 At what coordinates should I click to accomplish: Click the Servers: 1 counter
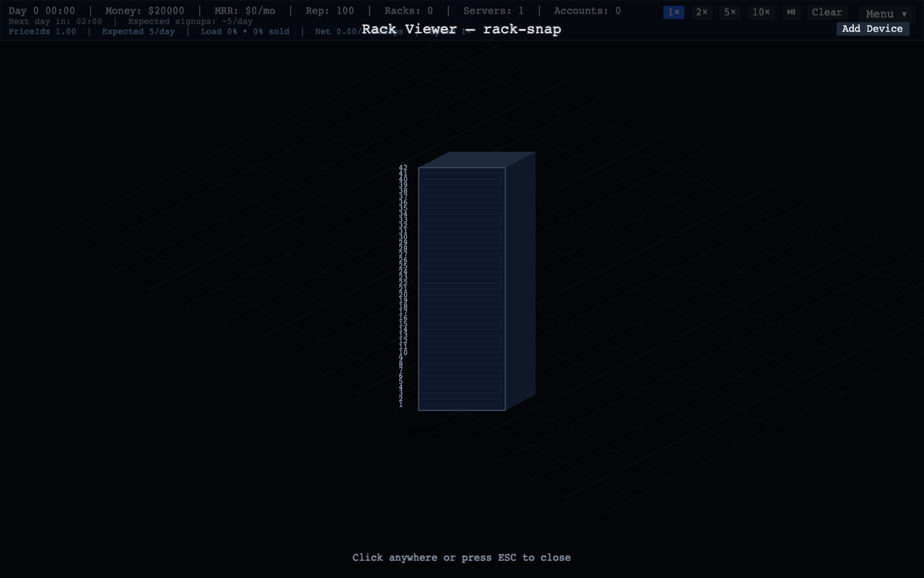pyautogui.click(x=493, y=11)
